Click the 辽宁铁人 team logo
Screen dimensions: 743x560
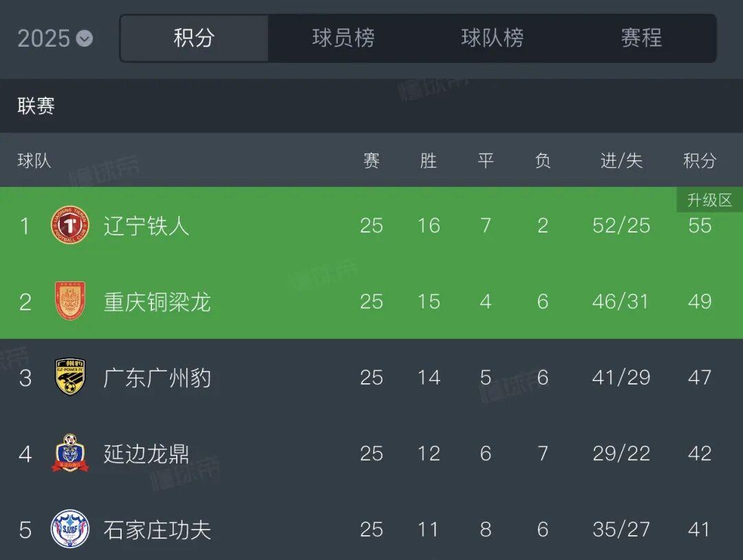70,226
